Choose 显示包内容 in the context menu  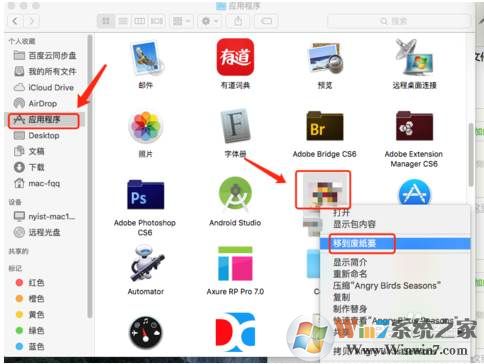tap(354, 224)
